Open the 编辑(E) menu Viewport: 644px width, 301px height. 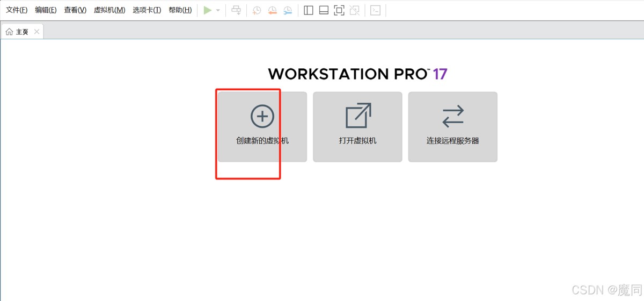coord(46,10)
